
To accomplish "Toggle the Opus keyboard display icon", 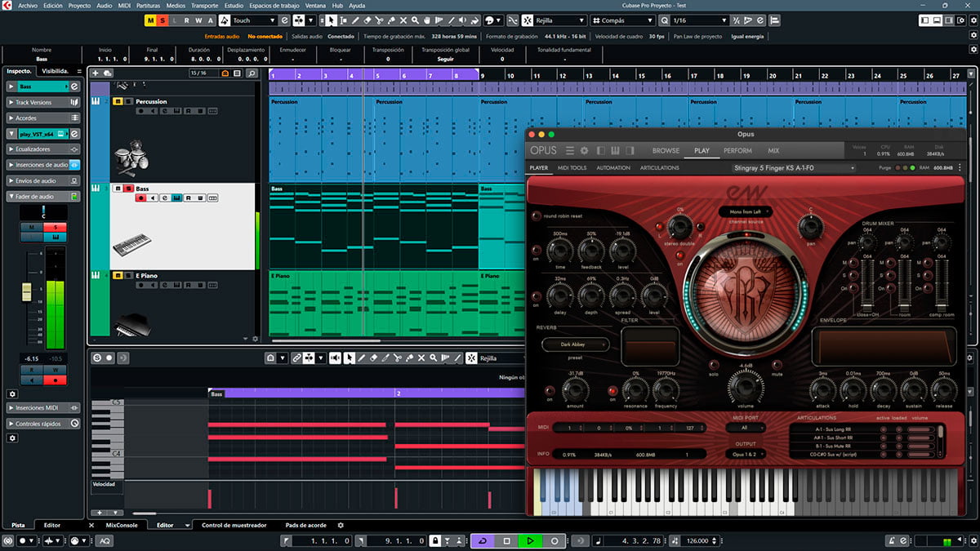I will [x=615, y=150].
